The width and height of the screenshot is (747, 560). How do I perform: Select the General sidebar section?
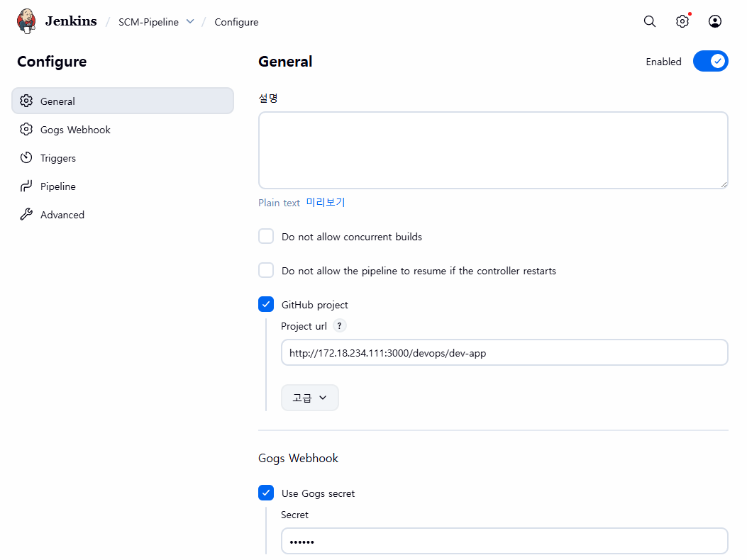[123, 101]
